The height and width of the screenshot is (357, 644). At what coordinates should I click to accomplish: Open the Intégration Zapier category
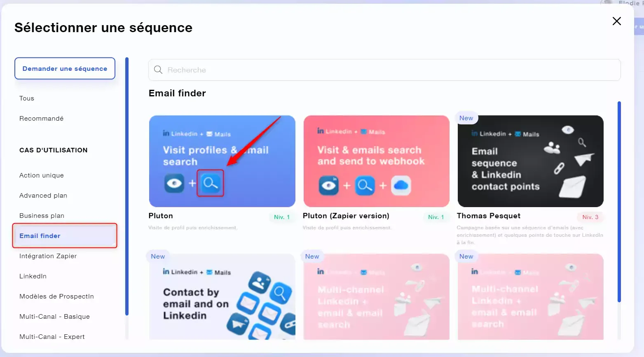click(48, 256)
